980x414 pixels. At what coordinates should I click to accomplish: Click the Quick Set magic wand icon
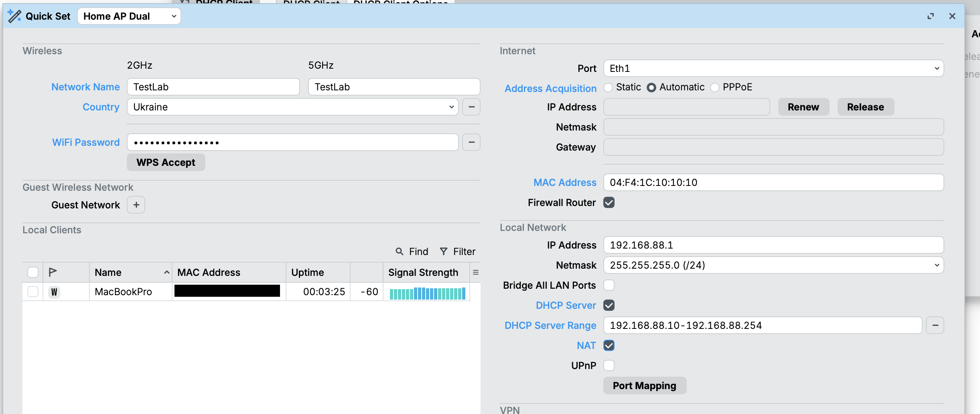click(x=14, y=16)
